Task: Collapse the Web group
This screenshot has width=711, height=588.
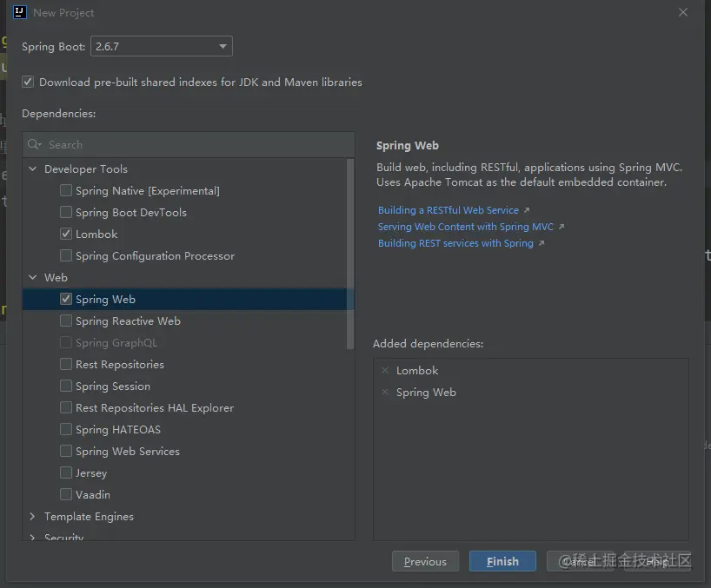Action: 33,277
